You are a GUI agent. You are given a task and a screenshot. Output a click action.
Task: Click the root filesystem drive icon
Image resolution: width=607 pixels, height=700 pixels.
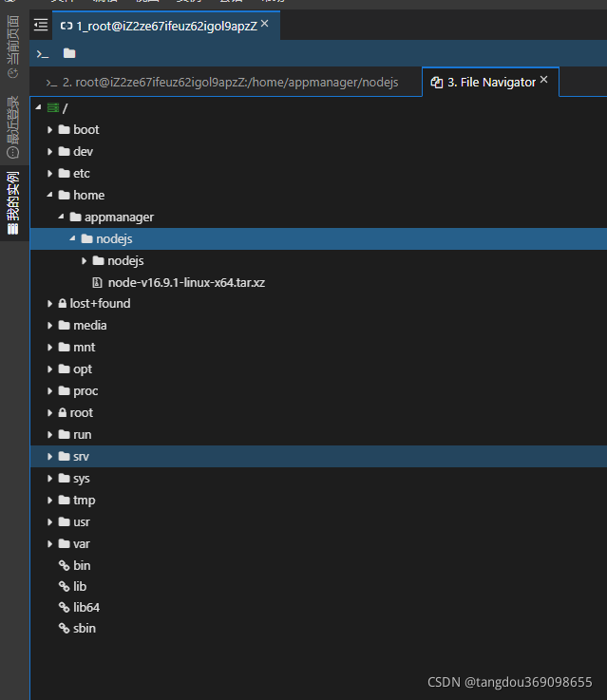[x=53, y=107]
